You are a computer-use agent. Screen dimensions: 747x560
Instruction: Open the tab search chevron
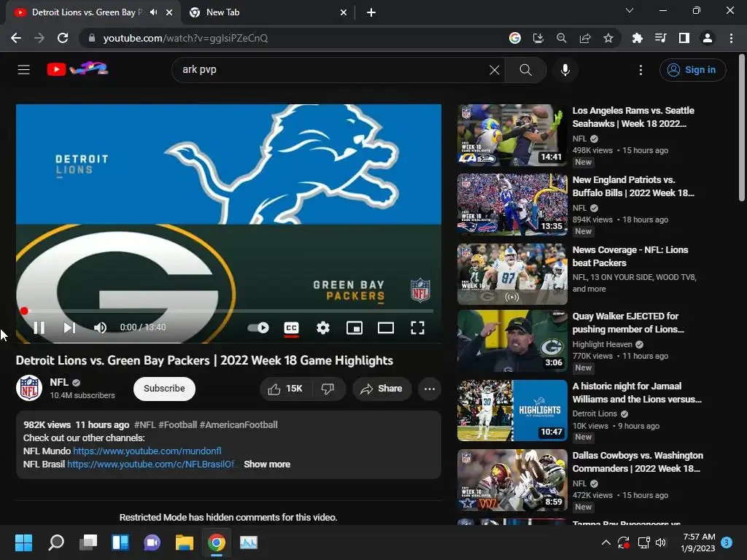tap(630, 10)
